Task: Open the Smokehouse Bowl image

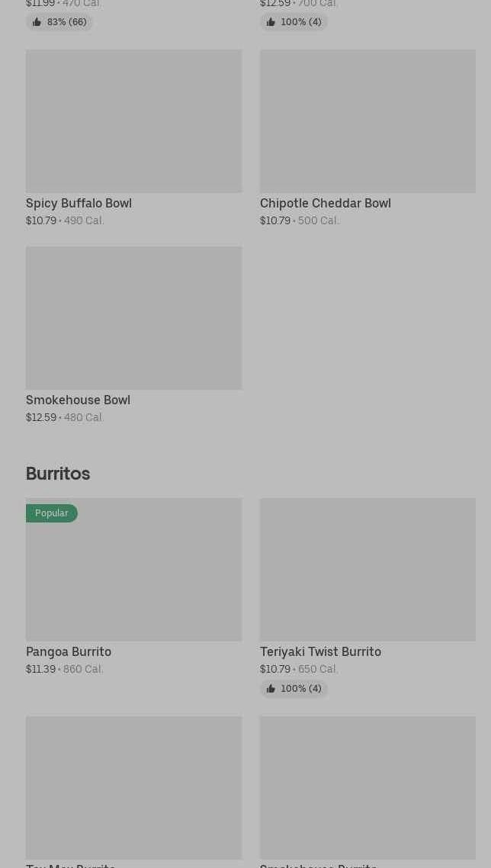Action: pyautogui.click(x=133, y=318)
